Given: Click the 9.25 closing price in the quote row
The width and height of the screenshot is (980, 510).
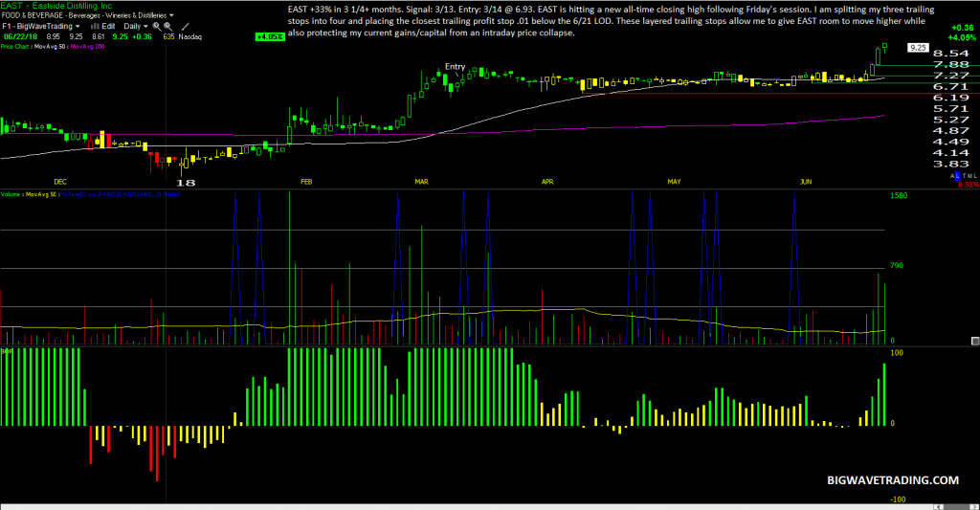Looking at the screenshot, I should coord(120,37).
